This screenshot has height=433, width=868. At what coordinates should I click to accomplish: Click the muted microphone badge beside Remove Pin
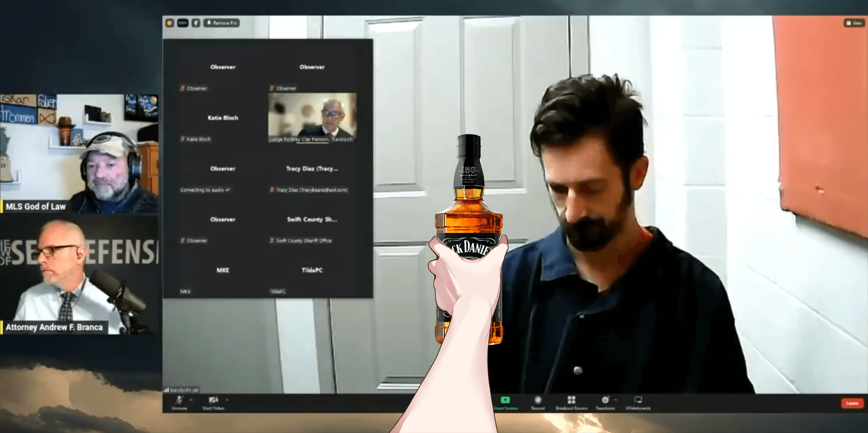pyautogui.click(x=196, y=23)
